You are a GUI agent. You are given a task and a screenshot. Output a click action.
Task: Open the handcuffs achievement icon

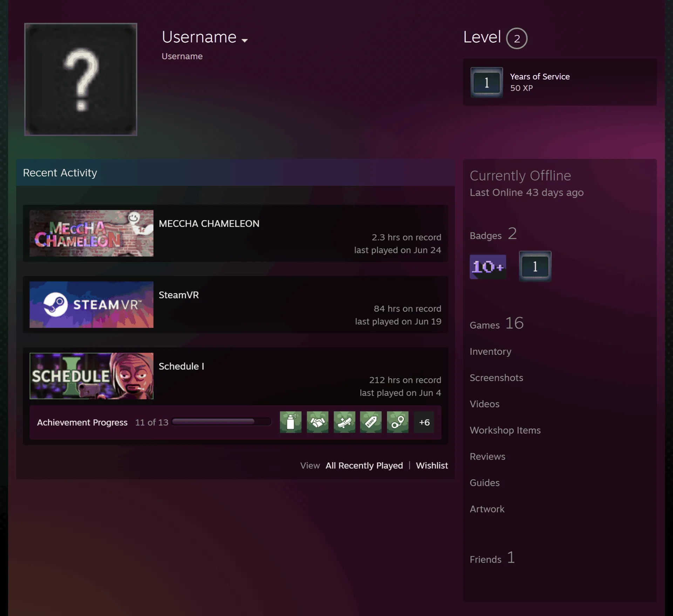(x=397, y=422)
